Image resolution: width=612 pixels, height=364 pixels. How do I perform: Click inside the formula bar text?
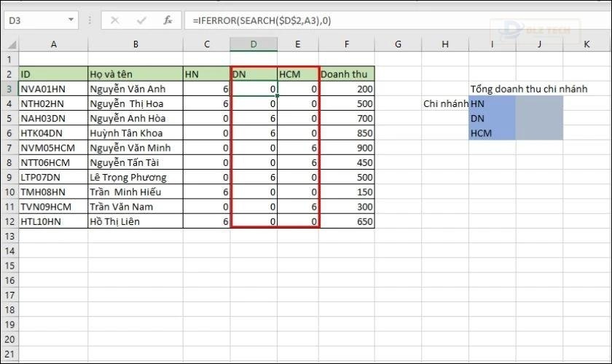(x=364, y=20)
